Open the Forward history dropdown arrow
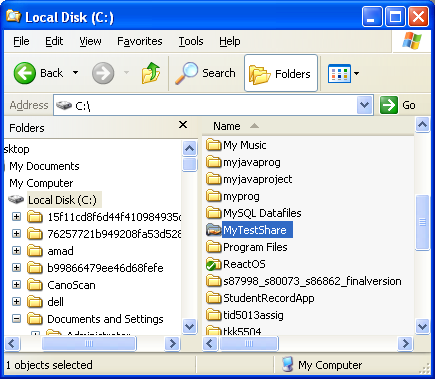435x379 pixels. pyautogui.click(x=126, y=73)
